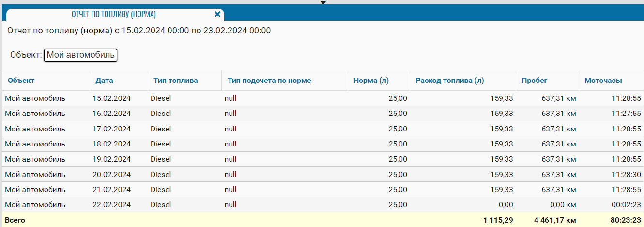Select the Тип подсчета по норме header
This screenshot has height=227, width=644.
(x=269, y=81)
